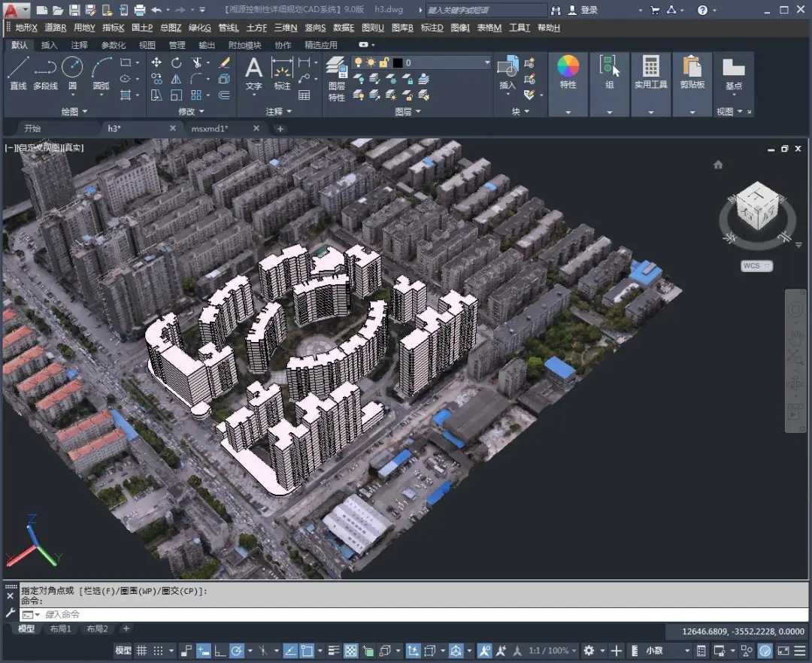
Task: Click the 键入命令 command line input
Action: [x=414, y=614]
